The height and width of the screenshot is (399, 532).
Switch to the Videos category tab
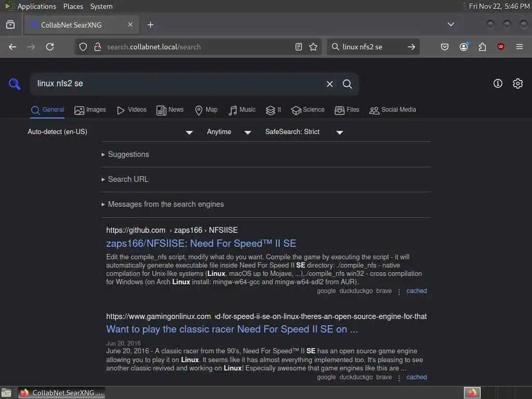(131, 110)
